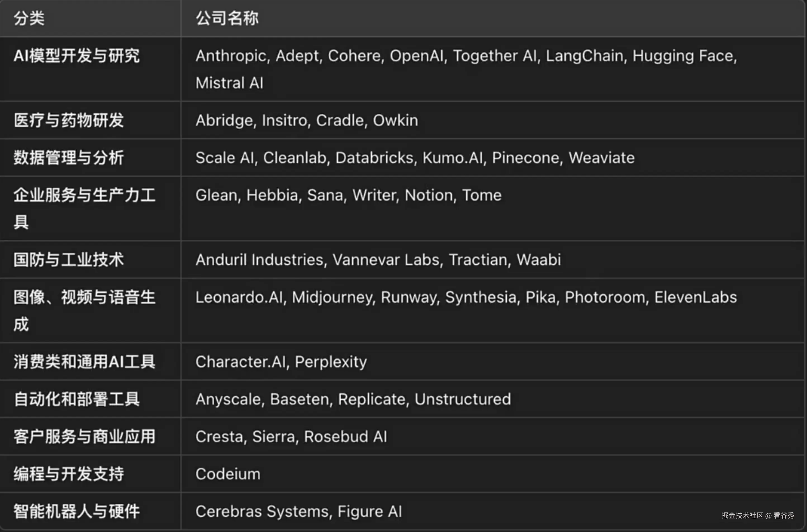Click the Glean, Hebbia, Sana, Writer cell
Viewport: 807px width, 532px height.
tap(493, 209)
